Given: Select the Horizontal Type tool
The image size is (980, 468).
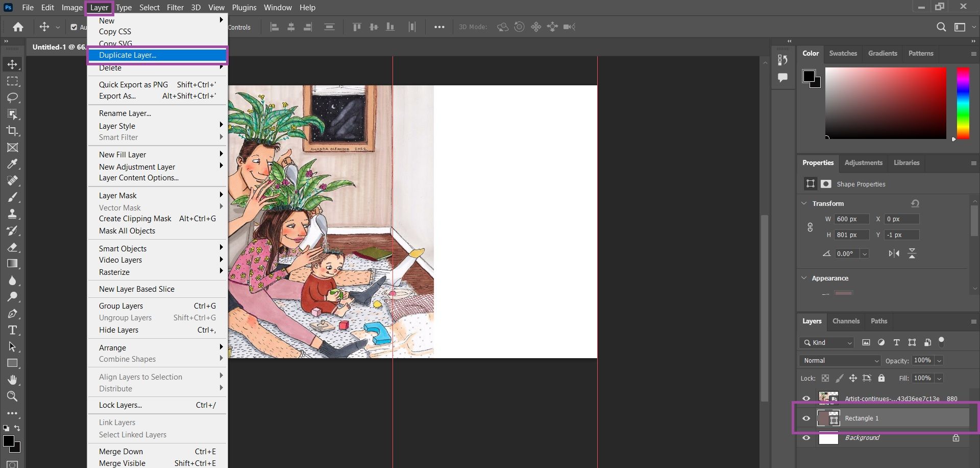Looking at the screenshot, I should tap(12, 330).
